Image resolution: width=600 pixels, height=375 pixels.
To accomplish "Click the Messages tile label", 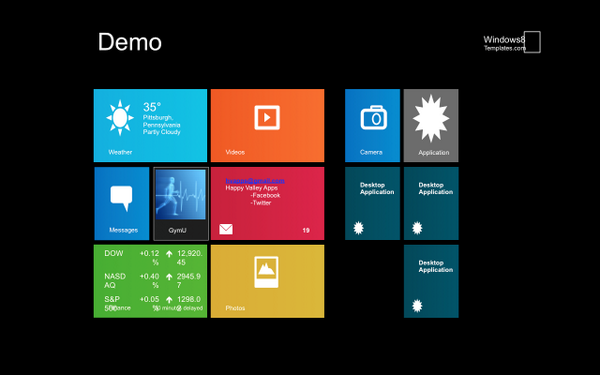I will coord(123,230).
